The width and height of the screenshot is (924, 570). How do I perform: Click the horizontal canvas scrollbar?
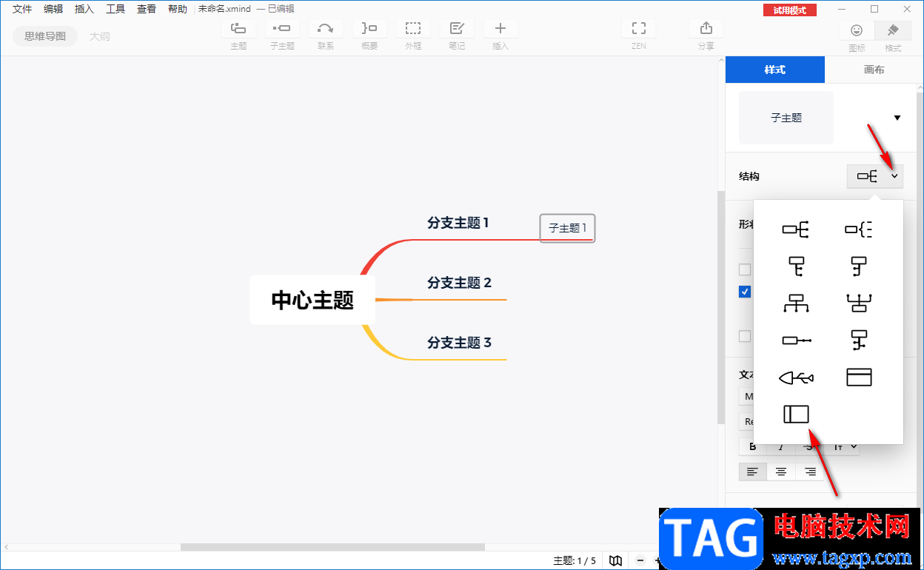point(332,547)
